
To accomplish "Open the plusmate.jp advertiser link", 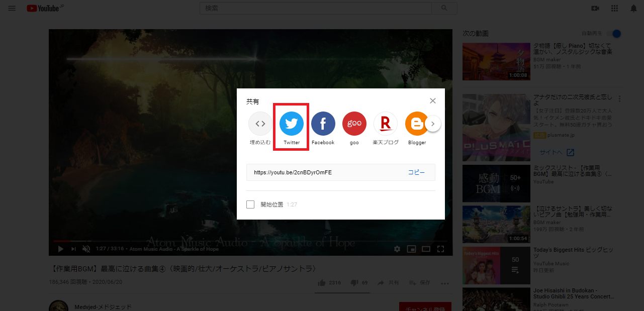I will click(x=562, y=135).
